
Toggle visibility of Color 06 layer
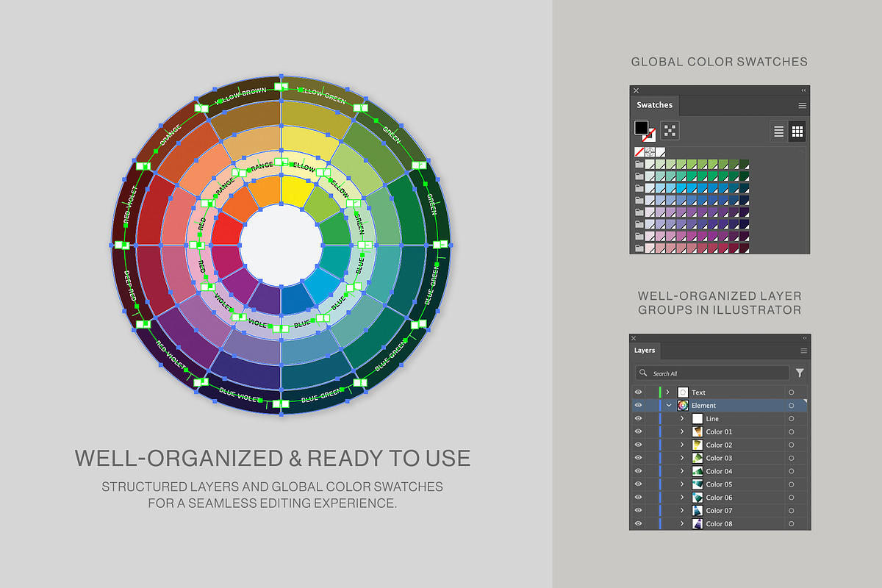[638, 498]
